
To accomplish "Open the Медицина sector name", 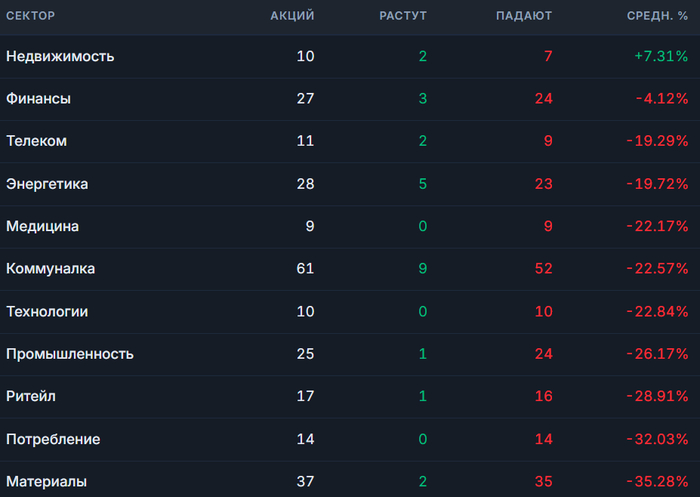I will pyautogui.click(x=42, y=226).
